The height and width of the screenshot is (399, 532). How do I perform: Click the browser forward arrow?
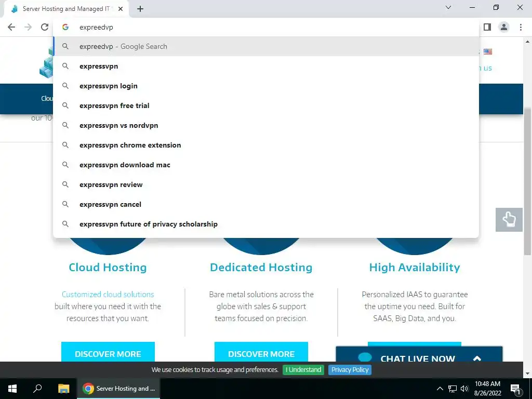[28, 27]
